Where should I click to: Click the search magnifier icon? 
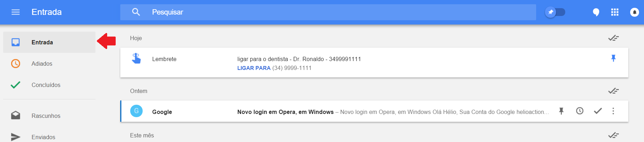136,12
